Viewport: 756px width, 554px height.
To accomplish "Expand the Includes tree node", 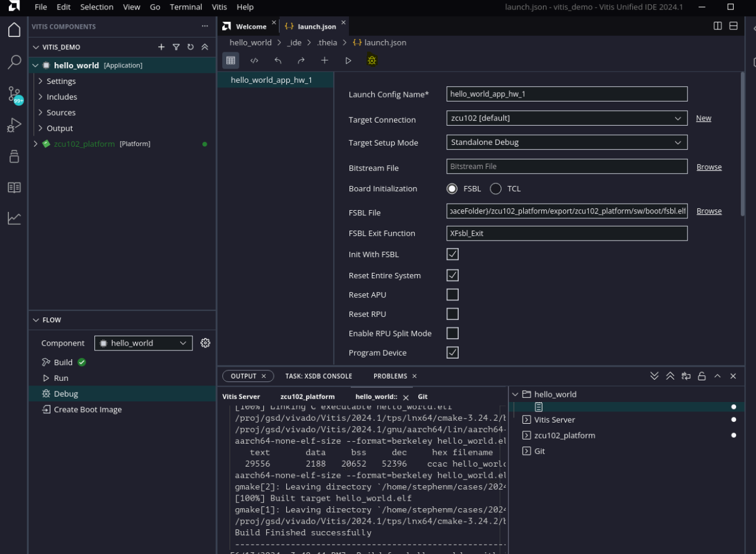I will click(x=40, y=97).
